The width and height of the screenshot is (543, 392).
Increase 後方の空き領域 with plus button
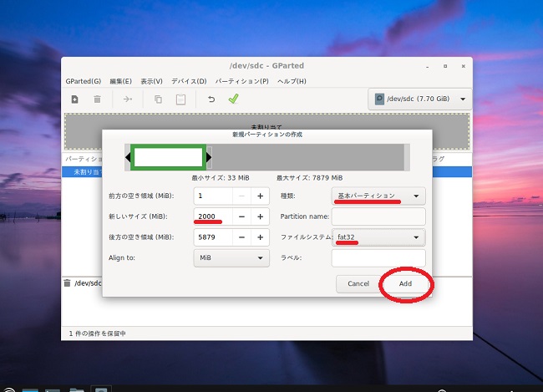tap(260, 237)
